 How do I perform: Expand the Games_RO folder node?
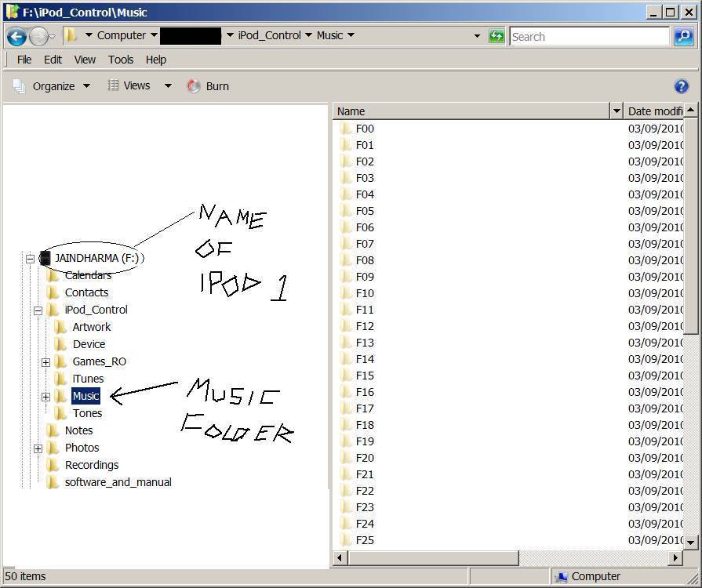[x=45, y=362]
